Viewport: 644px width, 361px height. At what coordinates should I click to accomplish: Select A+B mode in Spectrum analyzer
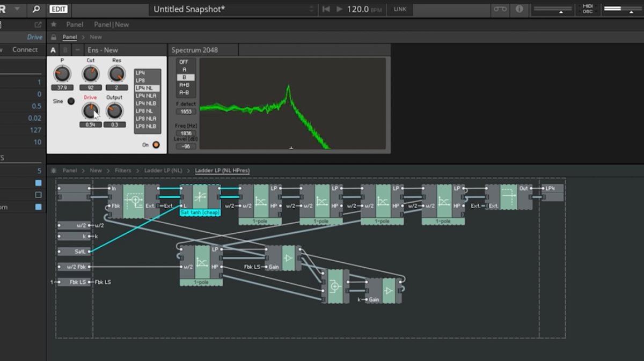click(185, 85)
